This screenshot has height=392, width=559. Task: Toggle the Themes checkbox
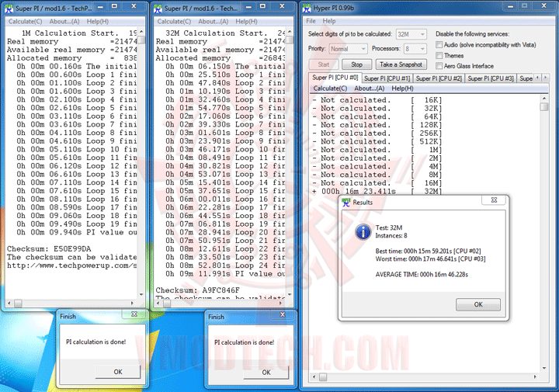(x=439, y=56)
